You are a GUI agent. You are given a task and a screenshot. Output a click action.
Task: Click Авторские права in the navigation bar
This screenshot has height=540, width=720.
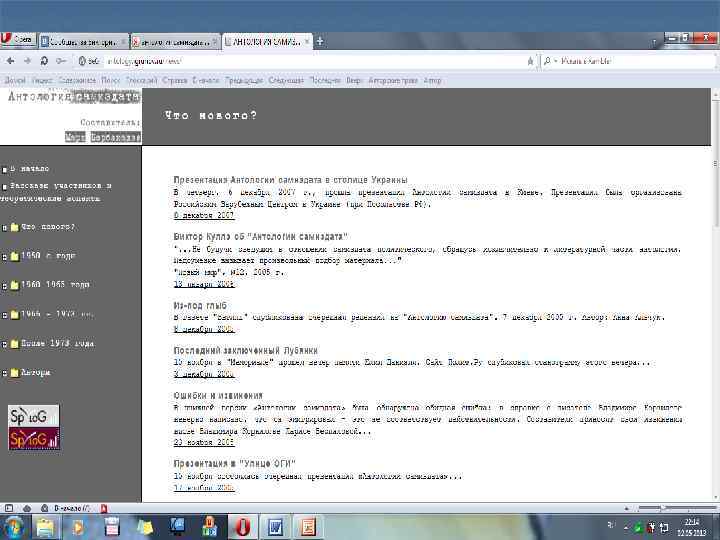click(393, 80)
